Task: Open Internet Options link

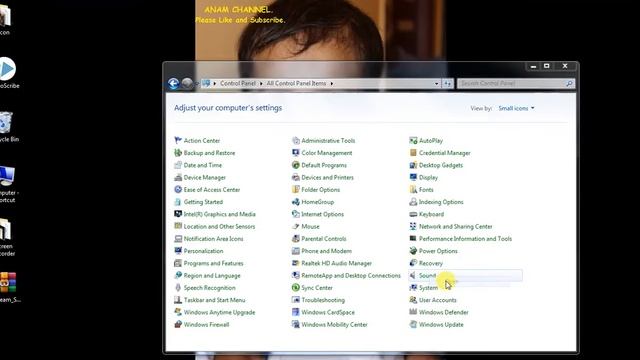Action: click(x=322, y=214)
